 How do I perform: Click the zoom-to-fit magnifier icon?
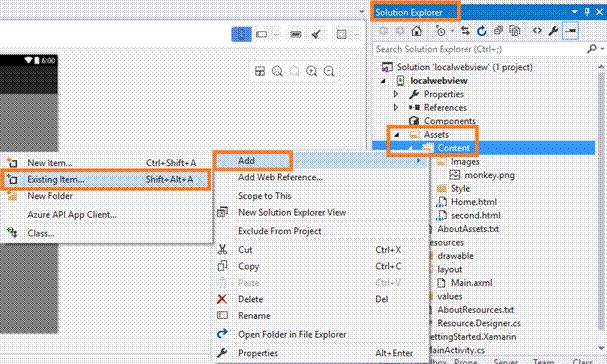277,71
